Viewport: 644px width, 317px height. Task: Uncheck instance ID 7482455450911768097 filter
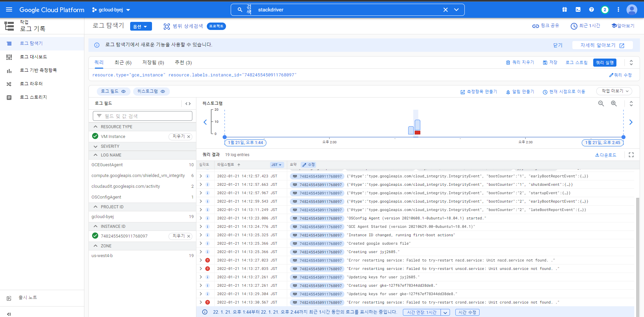click(95, 236)
